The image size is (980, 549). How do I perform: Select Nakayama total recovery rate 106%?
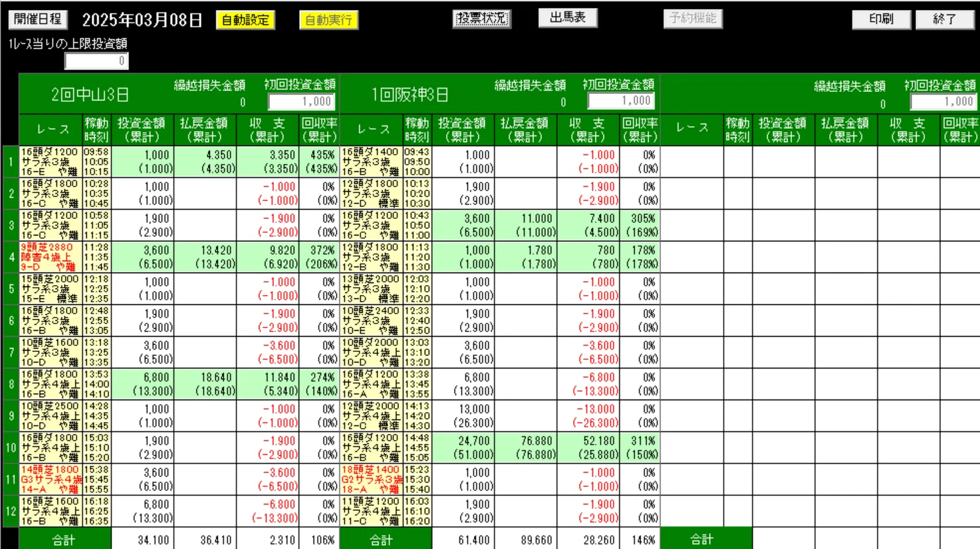click(x=323, y=540)
